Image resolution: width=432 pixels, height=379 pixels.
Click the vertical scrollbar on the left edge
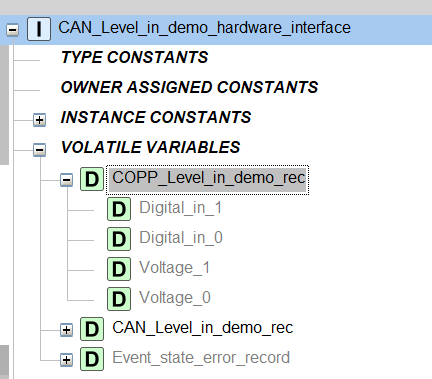click(x=4, y=105)
